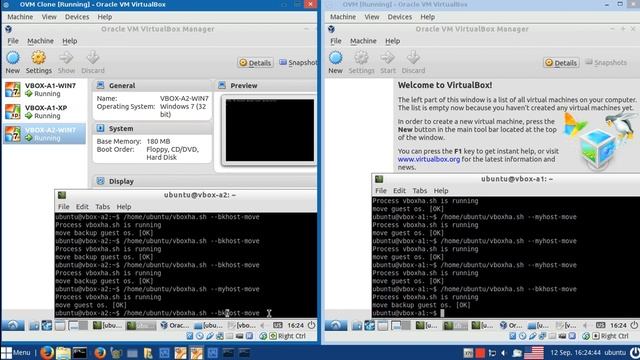Click ubuntu@vbox-a1 terminal title bar

pos(506,179)
